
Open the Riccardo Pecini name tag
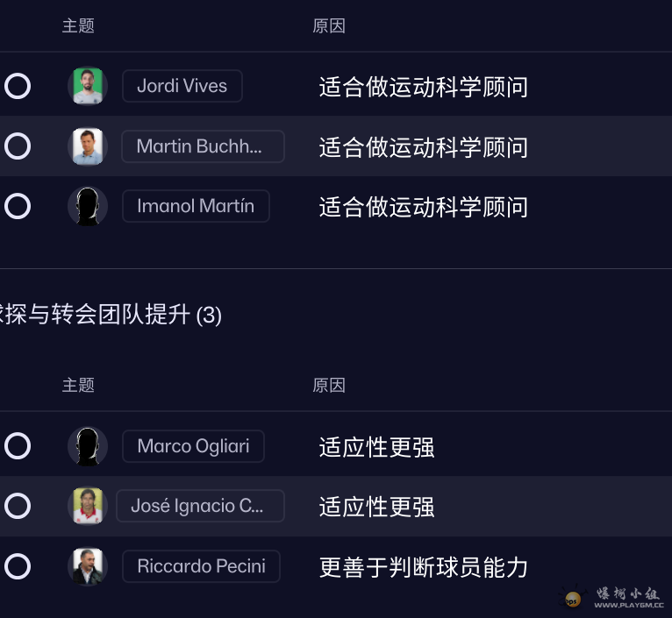pyautogui.click(x=201, y=566)
